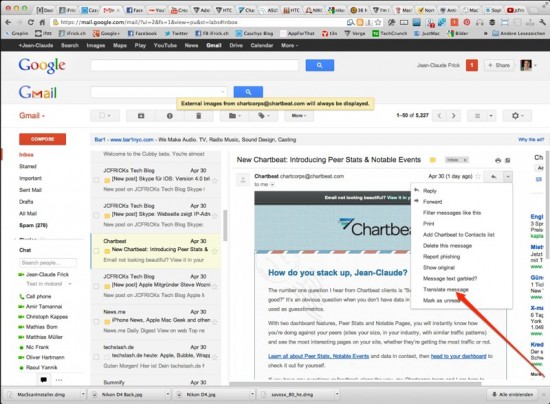
Task: Click the print all icon
Action: pos(498,160)
